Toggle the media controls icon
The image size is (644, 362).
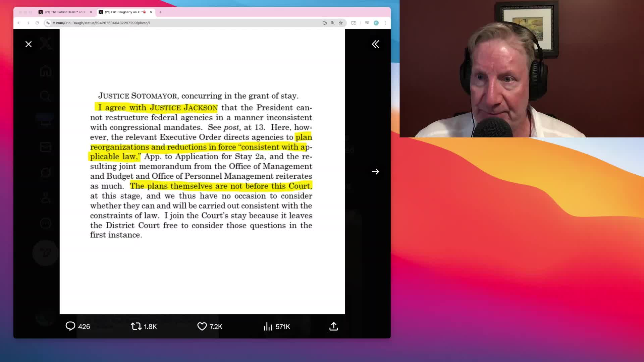point(367,23)
